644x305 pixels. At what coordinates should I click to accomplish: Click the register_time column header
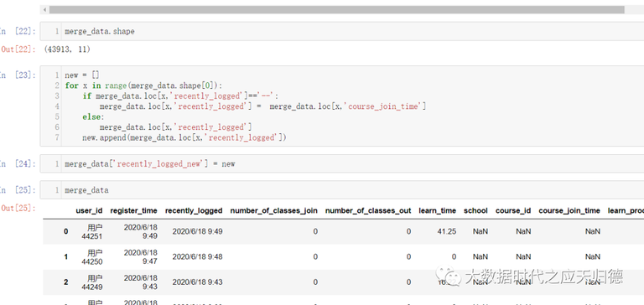click(133, 210)
